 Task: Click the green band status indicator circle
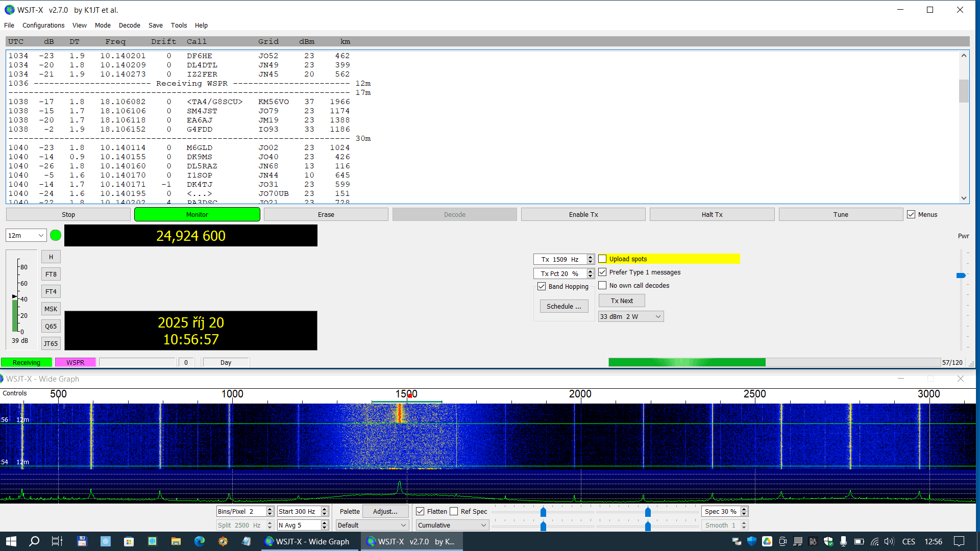tap(56, 235)
